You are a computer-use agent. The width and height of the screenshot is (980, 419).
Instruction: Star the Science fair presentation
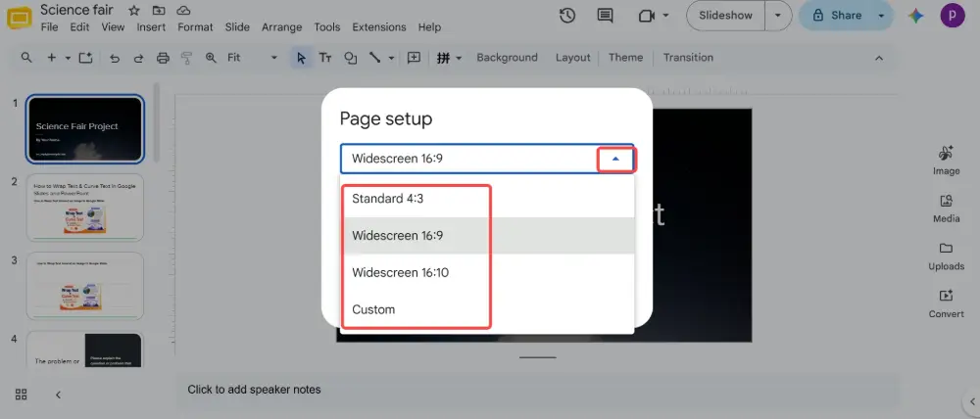point(133,11)
